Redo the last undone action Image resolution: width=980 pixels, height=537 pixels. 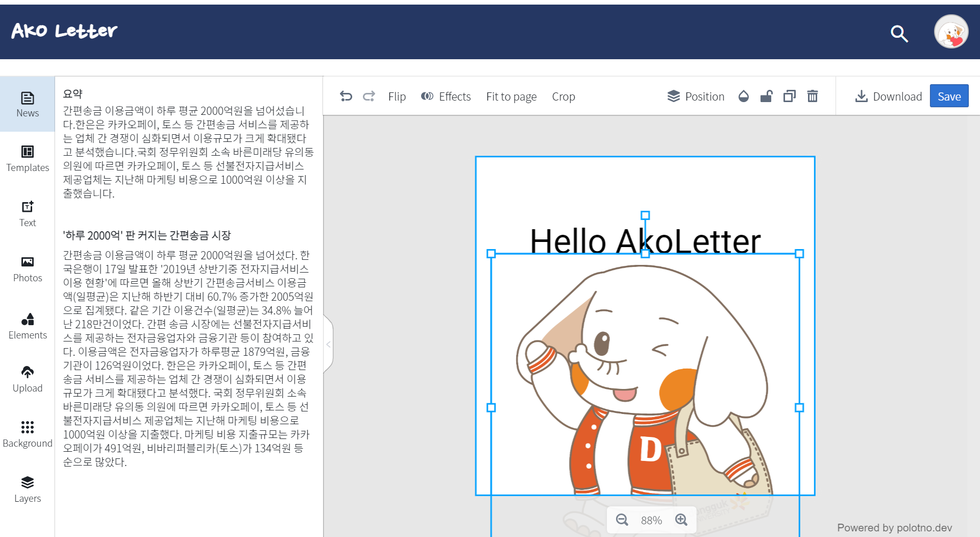point(369,96)
